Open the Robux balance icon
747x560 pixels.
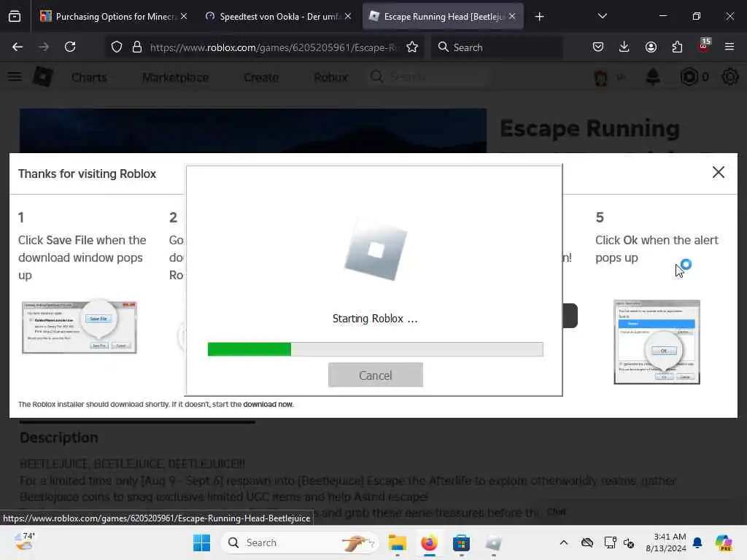[689, 77]
